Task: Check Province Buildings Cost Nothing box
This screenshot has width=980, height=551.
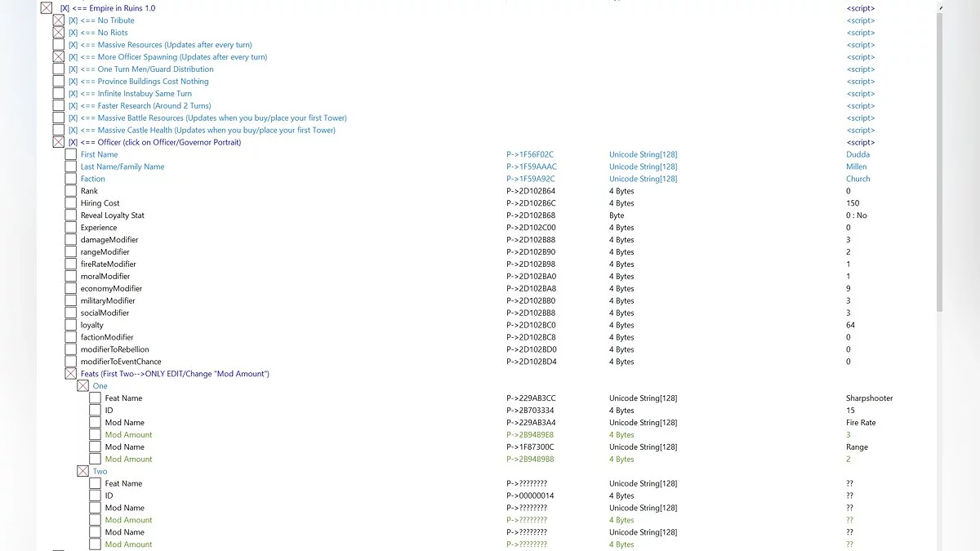Action: pyautogui.click(x=59, y=82)
